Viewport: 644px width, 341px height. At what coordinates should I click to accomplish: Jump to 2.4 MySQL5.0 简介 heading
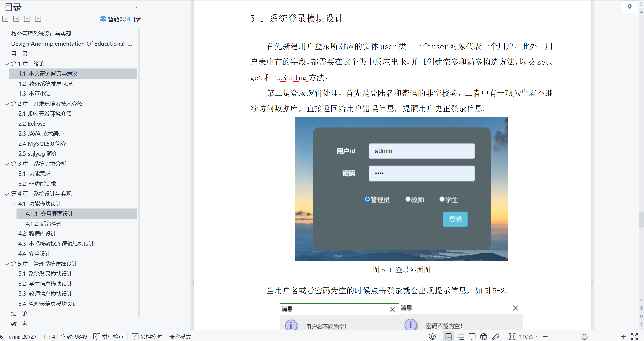[x=42, y=144]
